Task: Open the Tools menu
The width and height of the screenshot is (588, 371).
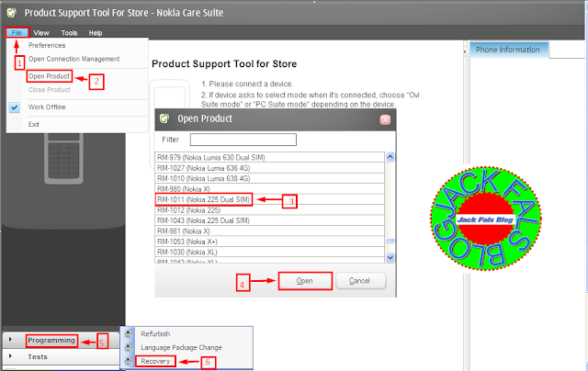Action: [x=69, y=33]
